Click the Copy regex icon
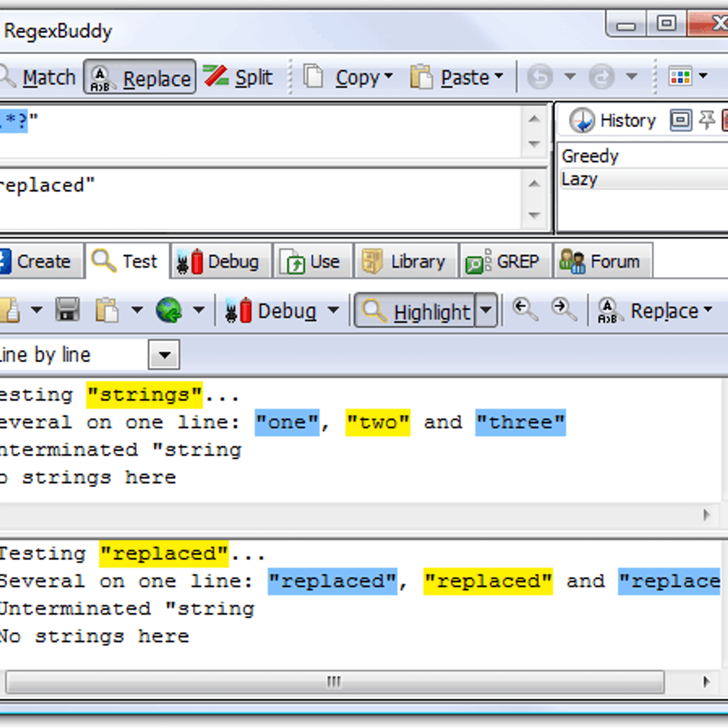 313,76
